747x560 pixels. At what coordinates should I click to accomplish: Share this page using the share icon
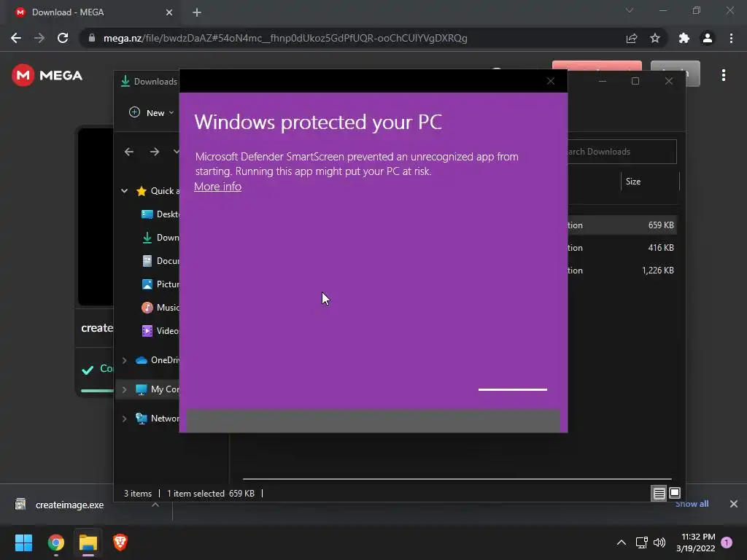coord(632,38)
